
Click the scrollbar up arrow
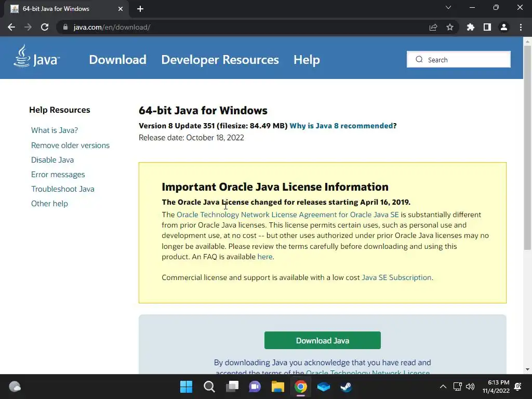[527, 42]
